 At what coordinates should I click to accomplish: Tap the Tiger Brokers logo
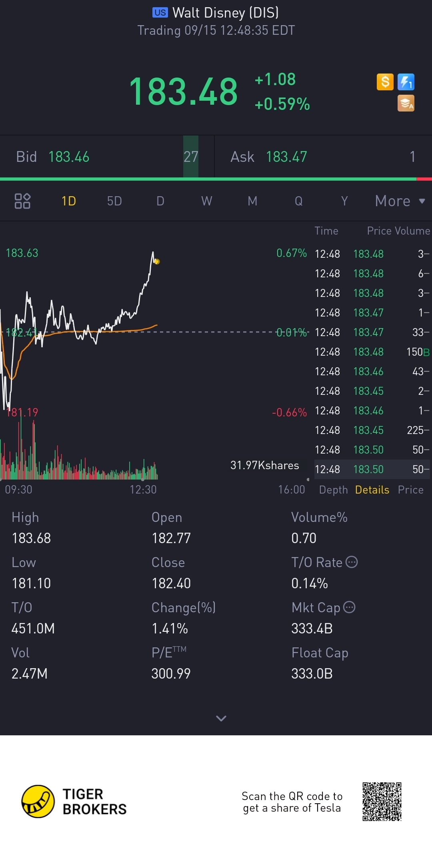(x=38, y=801)
